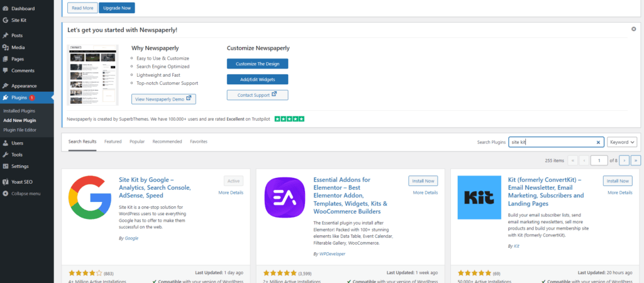Open Installed Plugins submenu item
This screenshot has height=283, width=644.
tap(19, 111)
